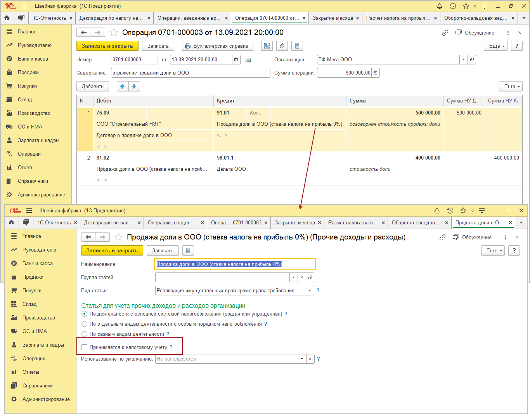Viewport: 530px width, 420px height.
Task: Open Оборотно-сальдовая вед tab in top window
Action: click(x=476, y=18)
